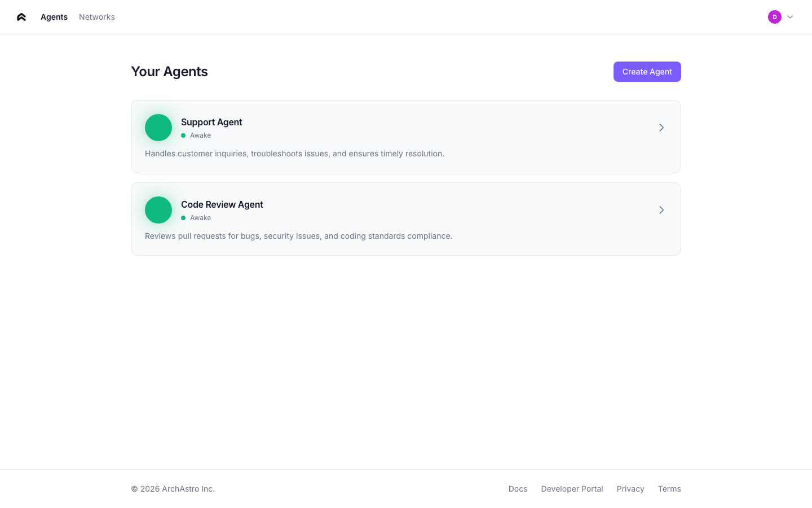This screenshot has height=508, width=812.
Task: Click the ArchAstro logo in the header
Action: click(21, 17)
